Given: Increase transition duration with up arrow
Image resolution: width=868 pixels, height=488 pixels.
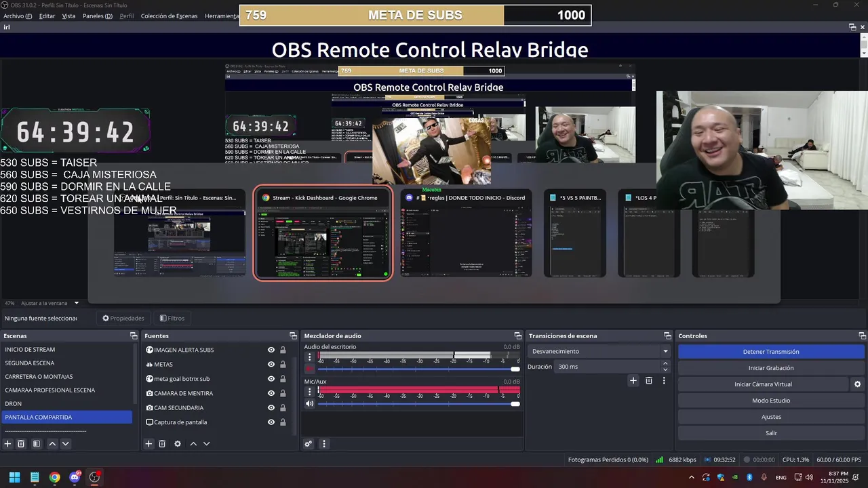Looking at the screenshot, I should (x=665, y=363).
